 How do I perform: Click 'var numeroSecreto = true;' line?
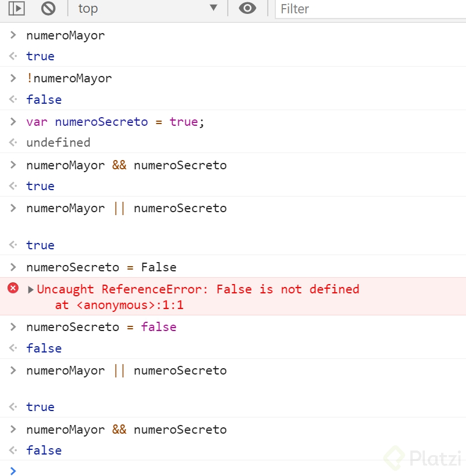click(115, 122)
